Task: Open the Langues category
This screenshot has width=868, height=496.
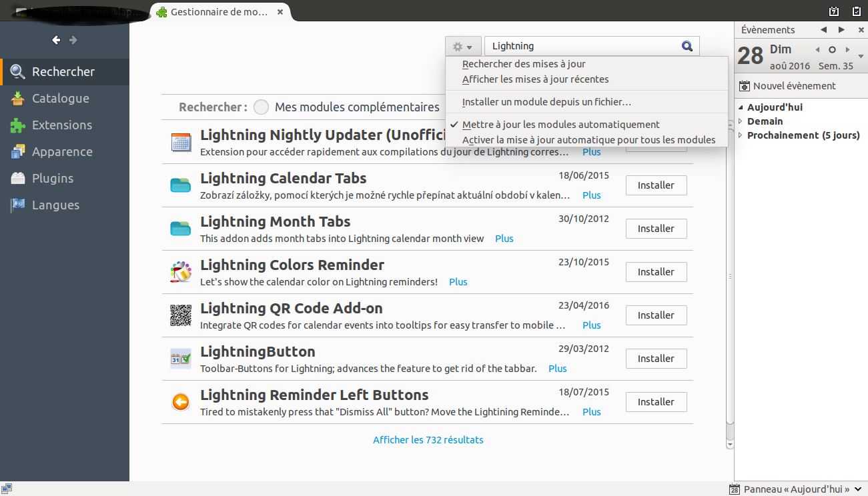Action: (x=65, y=205)
